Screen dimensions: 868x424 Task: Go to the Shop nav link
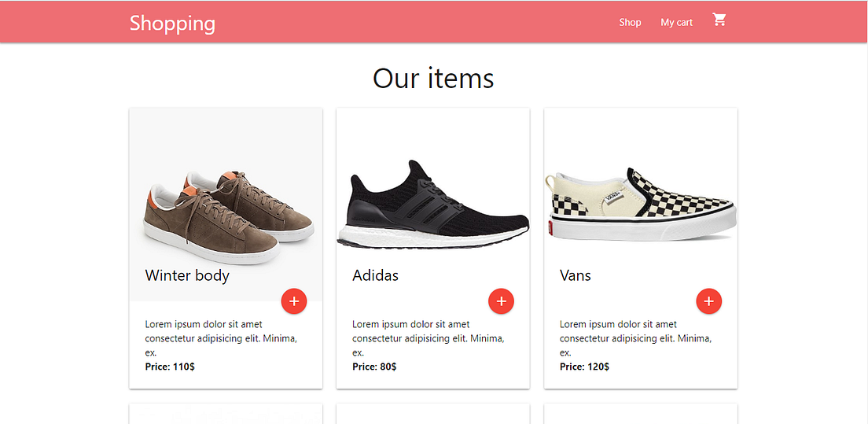(630, 22)
